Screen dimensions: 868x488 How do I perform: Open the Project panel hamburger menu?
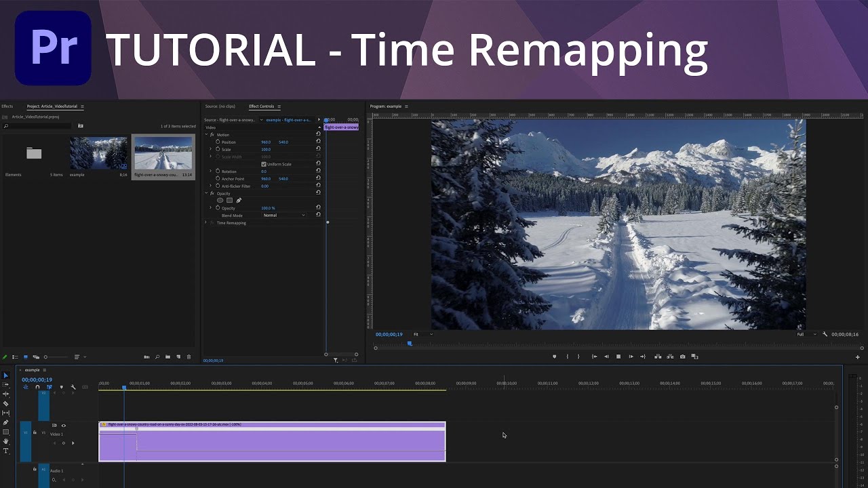(x=83, y=106)
